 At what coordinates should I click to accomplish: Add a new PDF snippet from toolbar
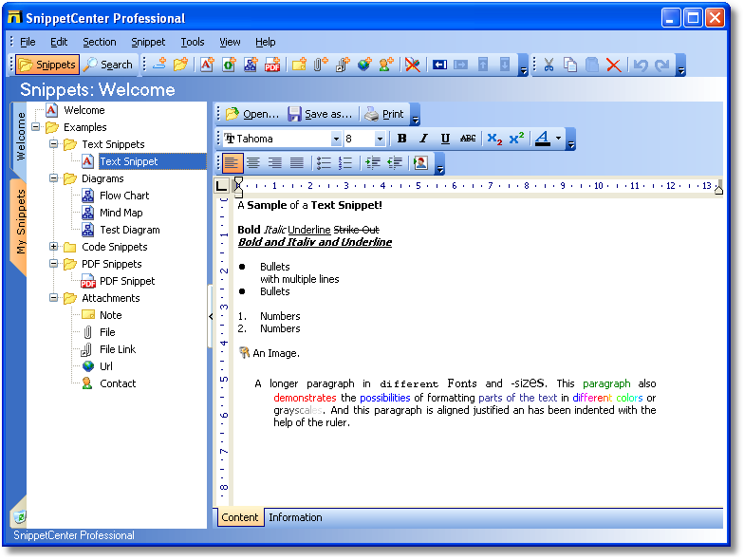272,65
